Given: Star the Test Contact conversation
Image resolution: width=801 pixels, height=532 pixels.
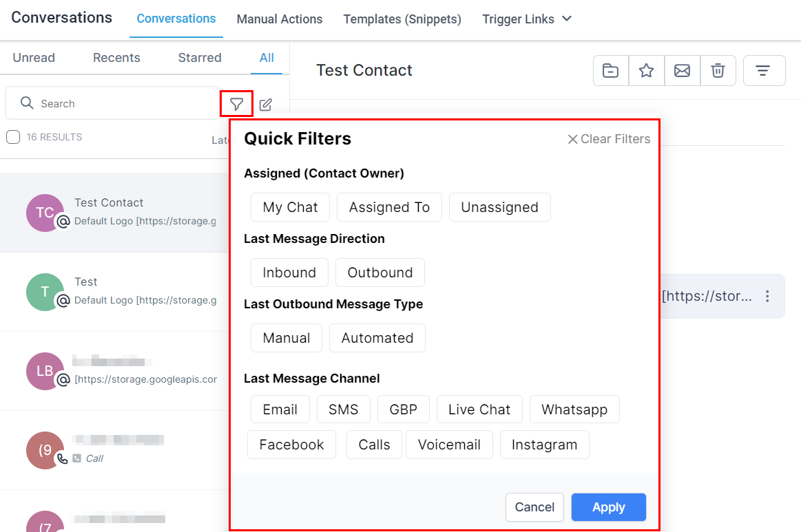Looking at the screenshot, I should 646,70.
